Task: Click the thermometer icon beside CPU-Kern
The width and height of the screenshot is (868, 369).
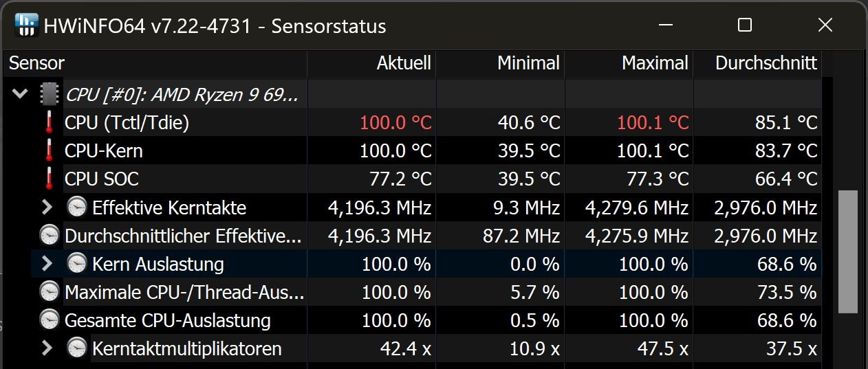Action: [49, 150]
